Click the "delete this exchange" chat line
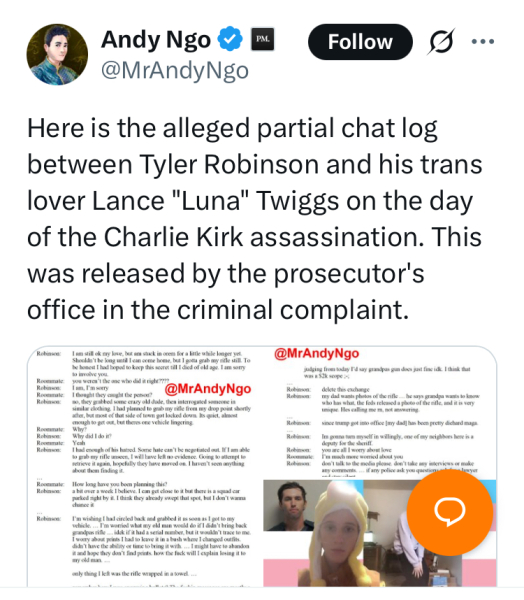The height and width of the screenshot is (600, 524). 346,389
